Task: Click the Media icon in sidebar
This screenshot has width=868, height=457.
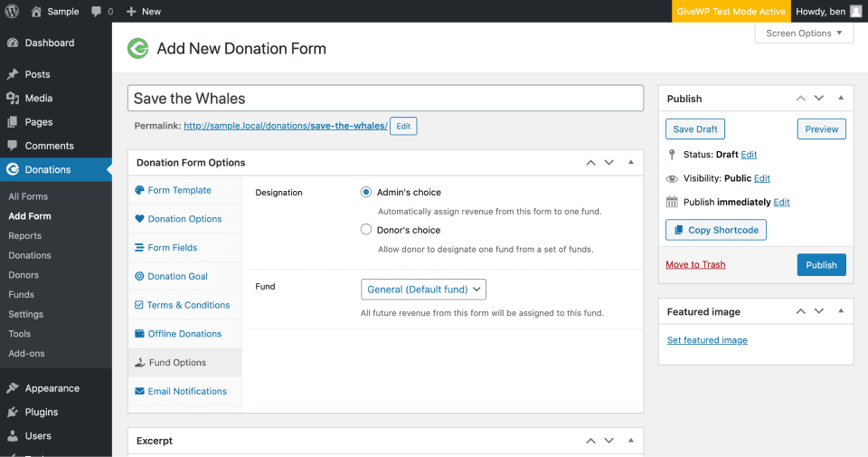Action: (13, 98)
